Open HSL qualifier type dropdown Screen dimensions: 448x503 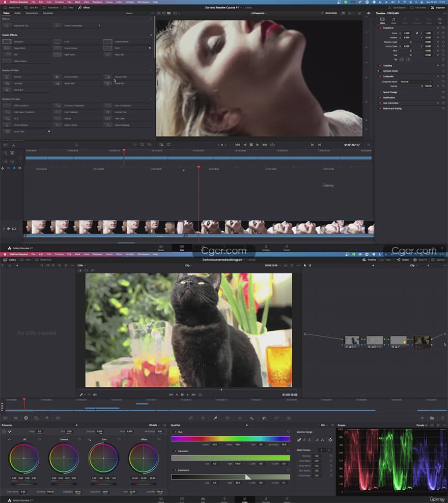pyautogui.click(x=324, y=425)
